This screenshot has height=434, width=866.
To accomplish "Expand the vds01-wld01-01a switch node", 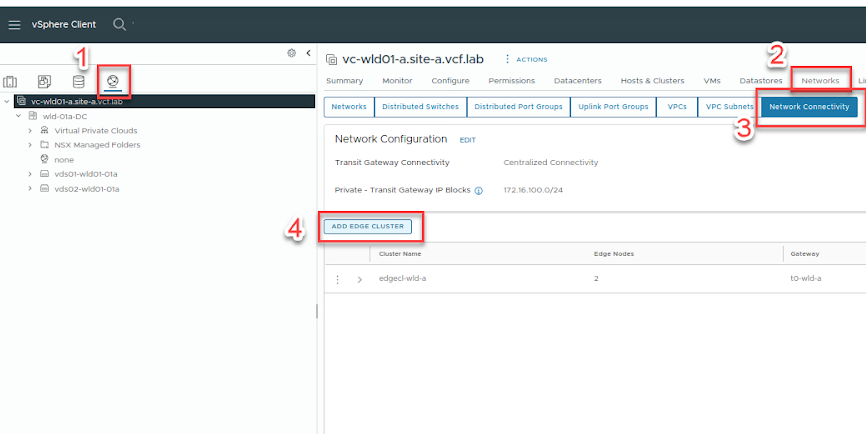I will coord(30,174).
